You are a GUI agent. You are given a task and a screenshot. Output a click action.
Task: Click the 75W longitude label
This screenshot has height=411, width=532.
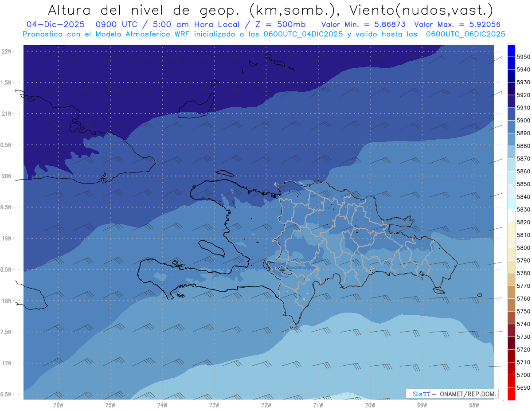coord(110,405)
